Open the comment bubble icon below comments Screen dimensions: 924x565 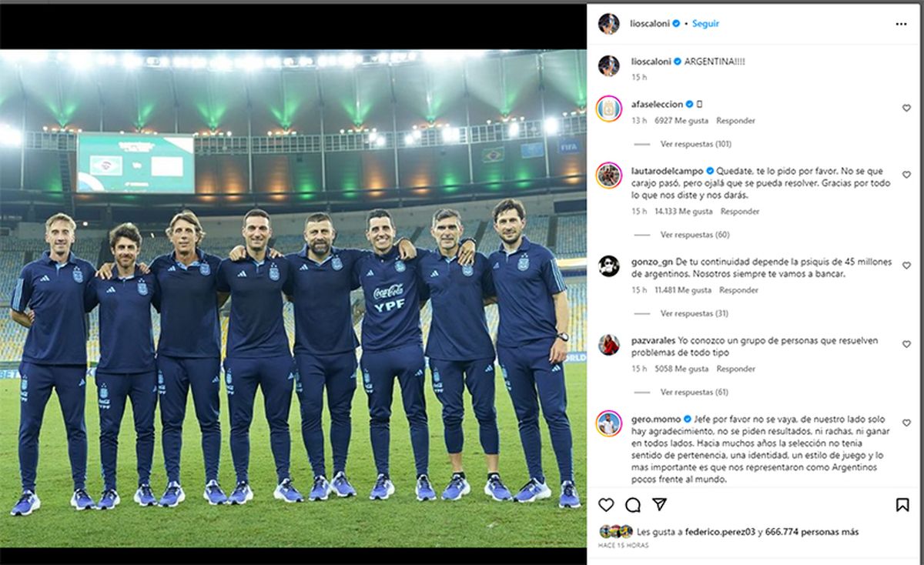point(633,505)
